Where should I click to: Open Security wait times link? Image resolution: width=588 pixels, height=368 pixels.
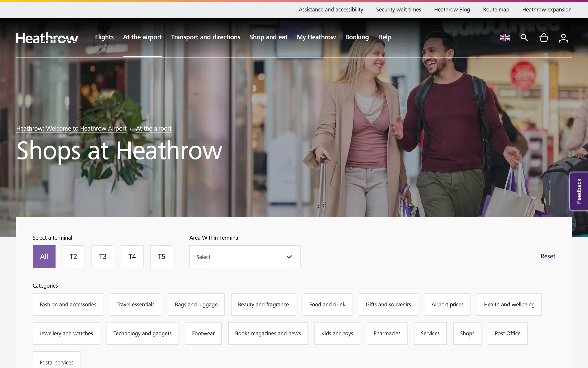[399, 10]
